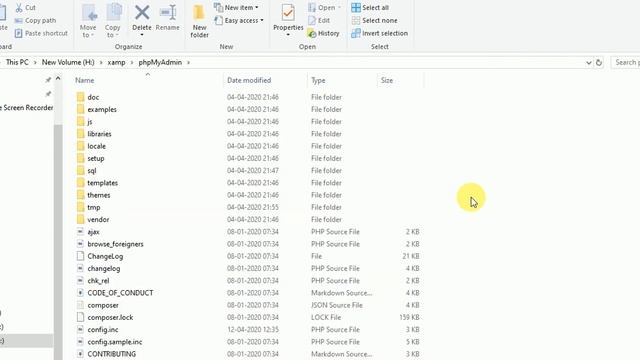
Task: Click the 12-04-2020 12:35 date cell
Action: click(253, 330)
